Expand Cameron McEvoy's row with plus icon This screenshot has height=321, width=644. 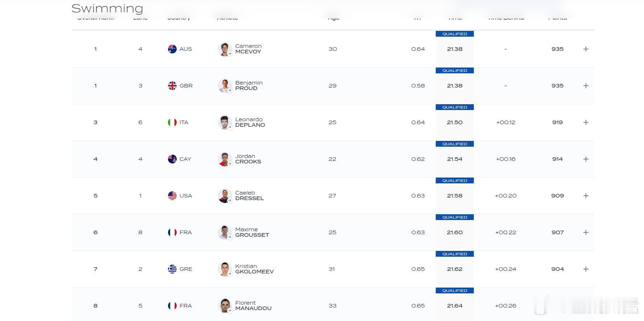coord(586,49)
